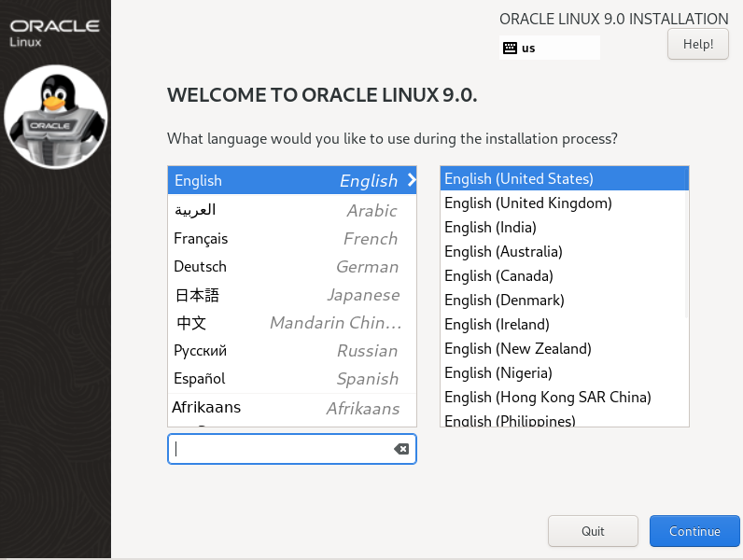Open the us keyboard layout indicator

550,48
